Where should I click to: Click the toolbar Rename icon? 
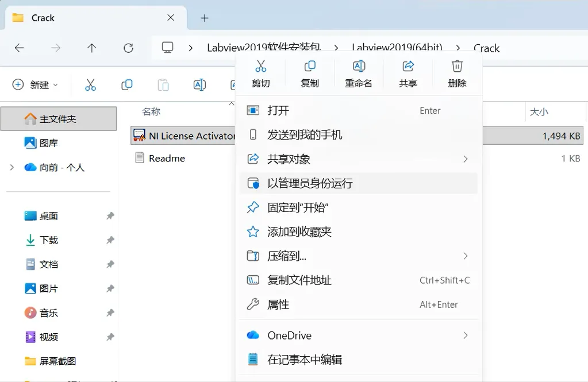(199, 84)
